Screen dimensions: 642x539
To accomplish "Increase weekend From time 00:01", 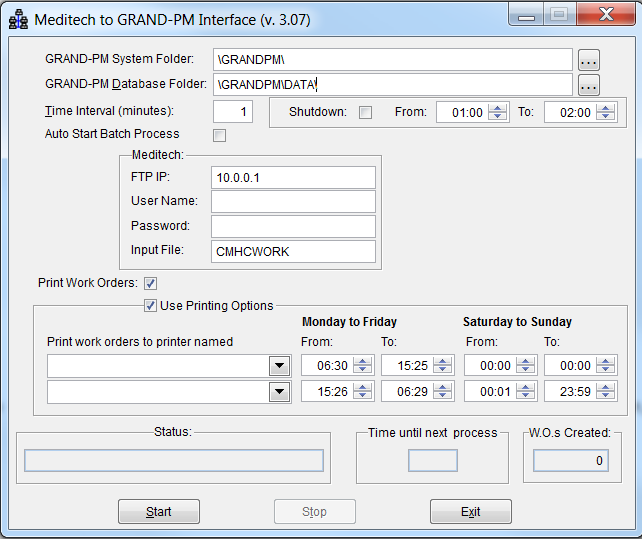I will pos(525,387).
